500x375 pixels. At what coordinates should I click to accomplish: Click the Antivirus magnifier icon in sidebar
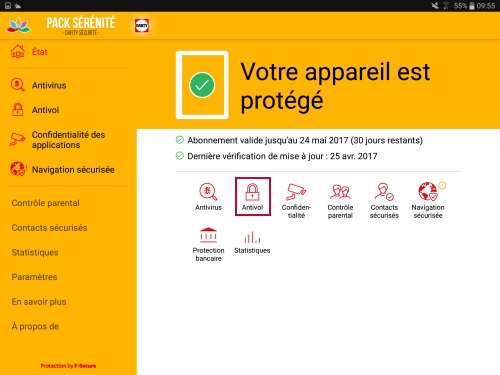click(17, 85)
